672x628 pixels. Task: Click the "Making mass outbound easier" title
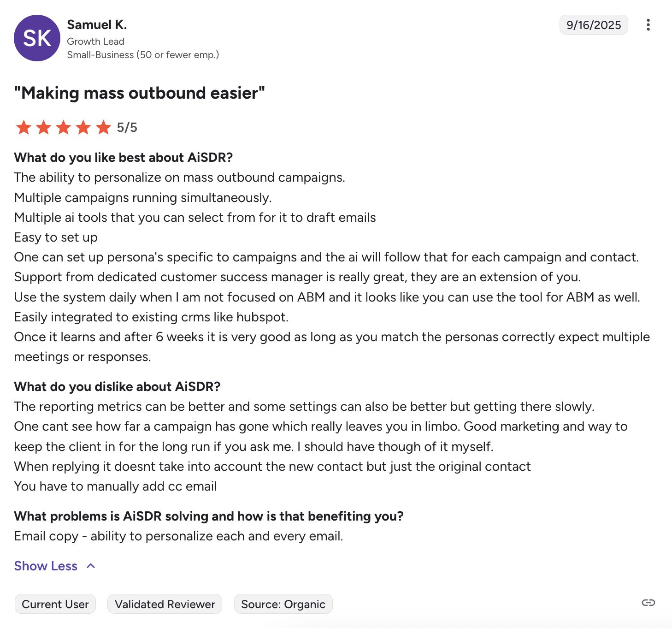click(x=139, y=93)
